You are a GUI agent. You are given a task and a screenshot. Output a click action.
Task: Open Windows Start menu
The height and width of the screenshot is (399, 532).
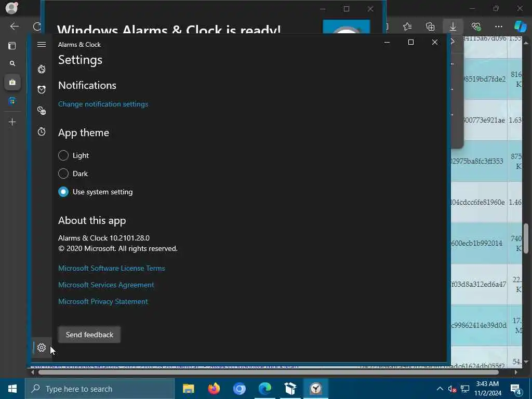coord(12,389)
